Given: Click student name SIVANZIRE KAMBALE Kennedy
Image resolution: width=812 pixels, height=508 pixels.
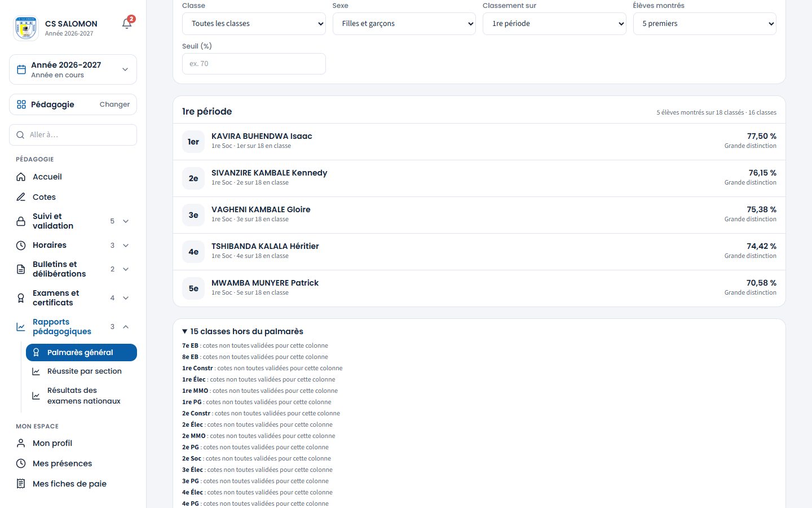Looking at the screenshot, I should coord(269,173).
